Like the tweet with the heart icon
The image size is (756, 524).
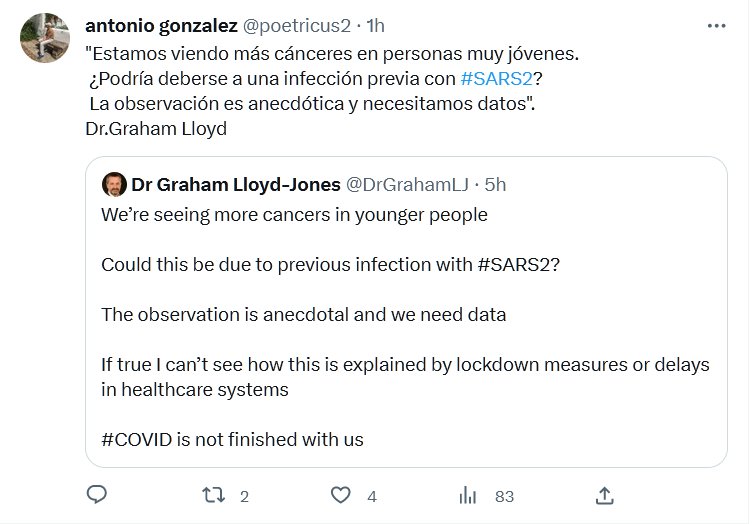tap(341, 495)
